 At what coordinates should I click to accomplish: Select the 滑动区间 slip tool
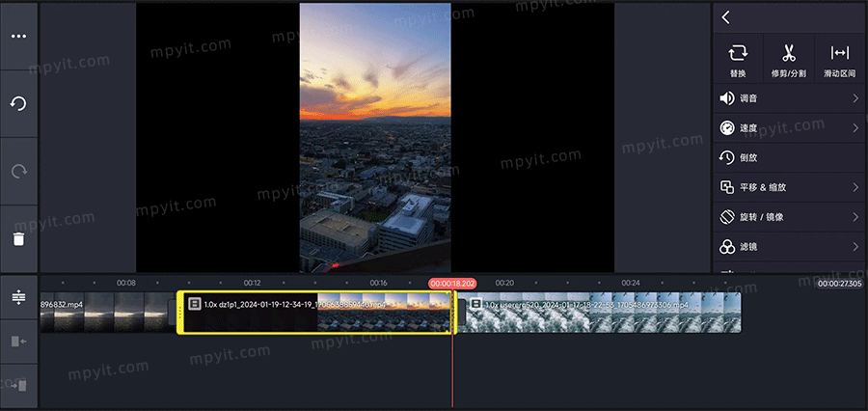[840, 60]
